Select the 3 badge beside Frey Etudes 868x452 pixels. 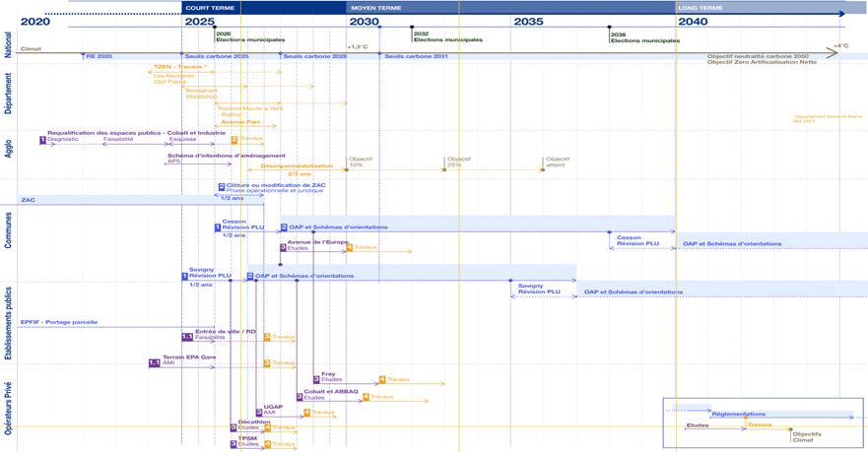click(x=316, y=379)
